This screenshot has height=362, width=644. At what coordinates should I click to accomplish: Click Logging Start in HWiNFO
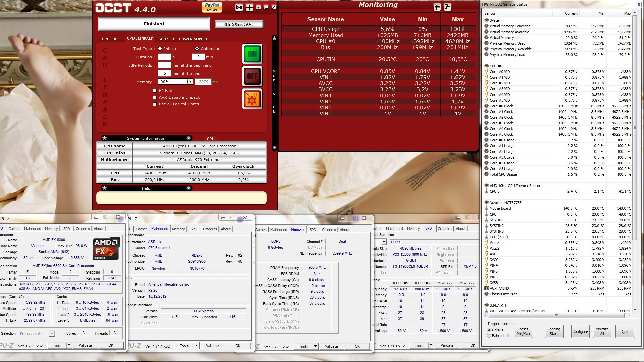coord(554,331)
